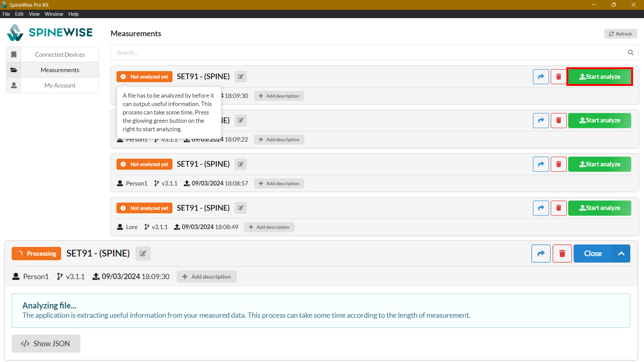Select Measurements in the sidebar
Image resolution: width=644 pixels, height=362 pixels.
(52, 70)
